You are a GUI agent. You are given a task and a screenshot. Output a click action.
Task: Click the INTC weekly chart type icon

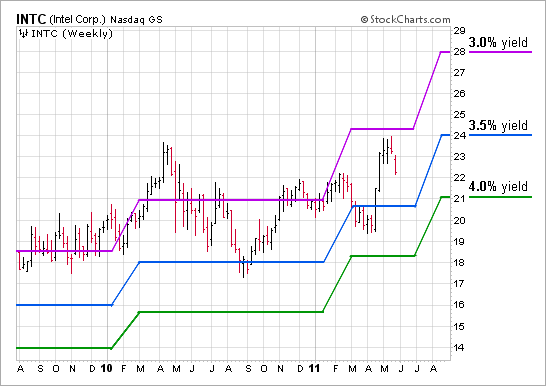(x=23, y=34)
